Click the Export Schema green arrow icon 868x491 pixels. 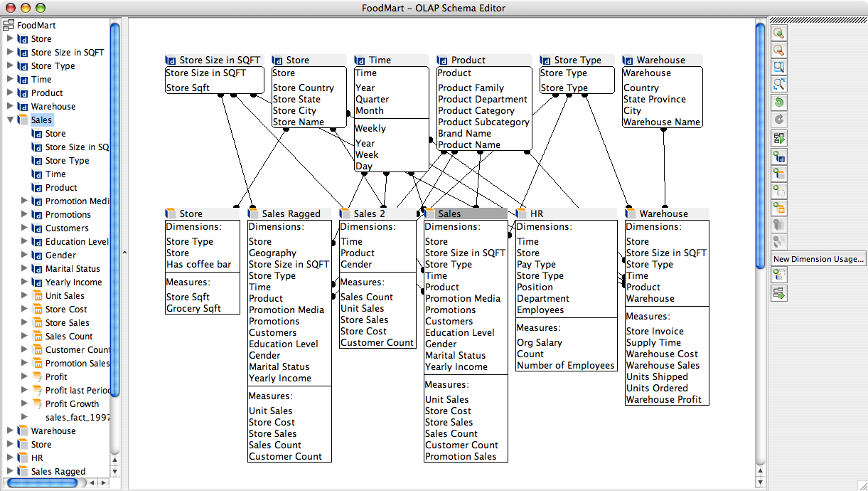pos(779,292)
